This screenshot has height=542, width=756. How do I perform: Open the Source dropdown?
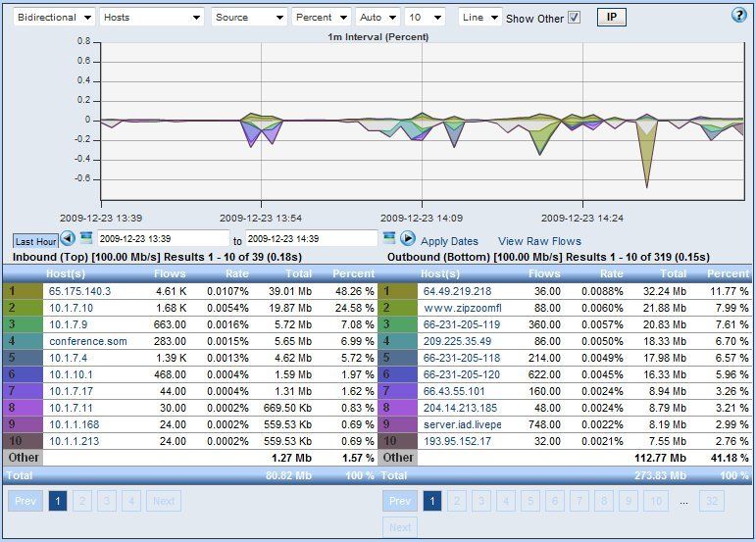(249, 18)
